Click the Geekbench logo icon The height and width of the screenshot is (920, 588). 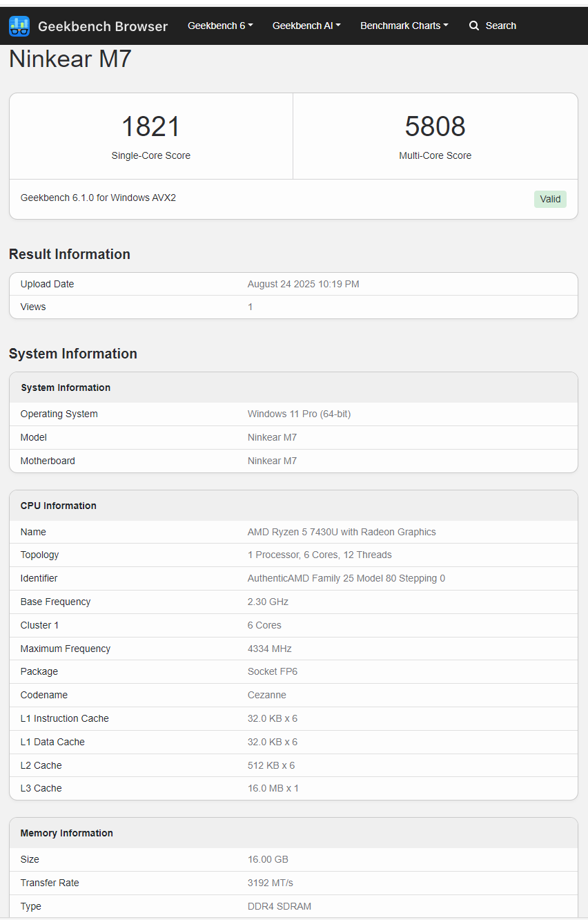[19, 26]
